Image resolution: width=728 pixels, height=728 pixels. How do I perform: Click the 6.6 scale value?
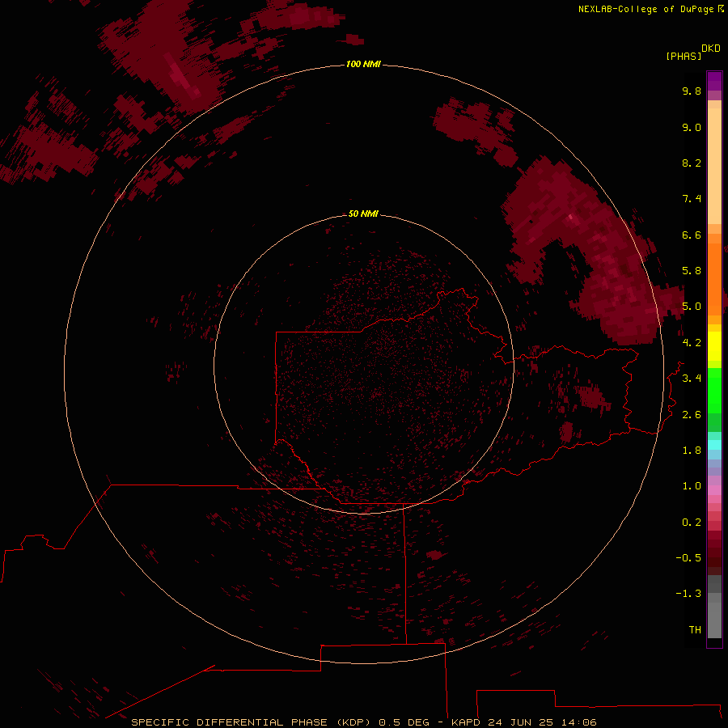point(692,235)
